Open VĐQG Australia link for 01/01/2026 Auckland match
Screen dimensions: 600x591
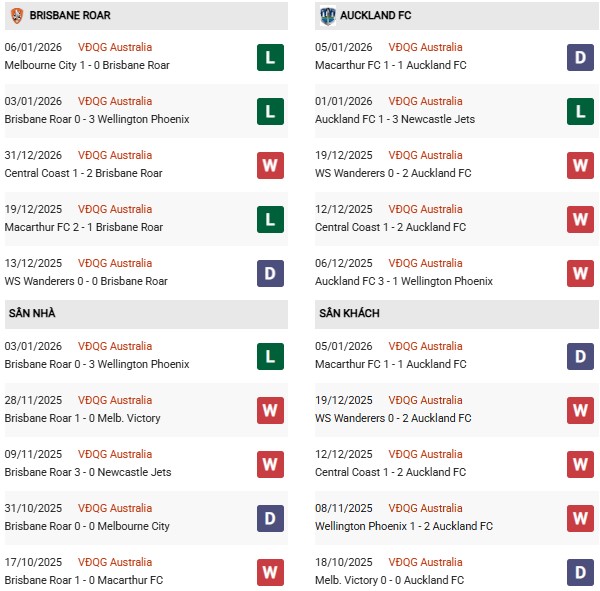(x=426, y=101)
